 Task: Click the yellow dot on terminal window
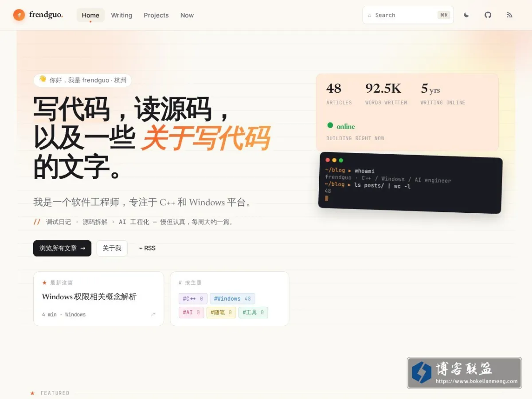334,160
